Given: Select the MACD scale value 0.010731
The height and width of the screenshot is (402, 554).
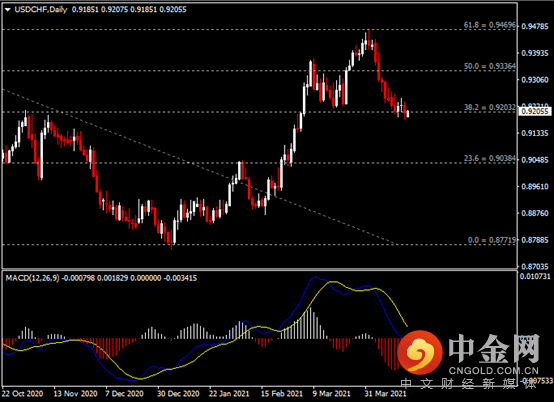Looking at the screenshot, I should [535, 276].
